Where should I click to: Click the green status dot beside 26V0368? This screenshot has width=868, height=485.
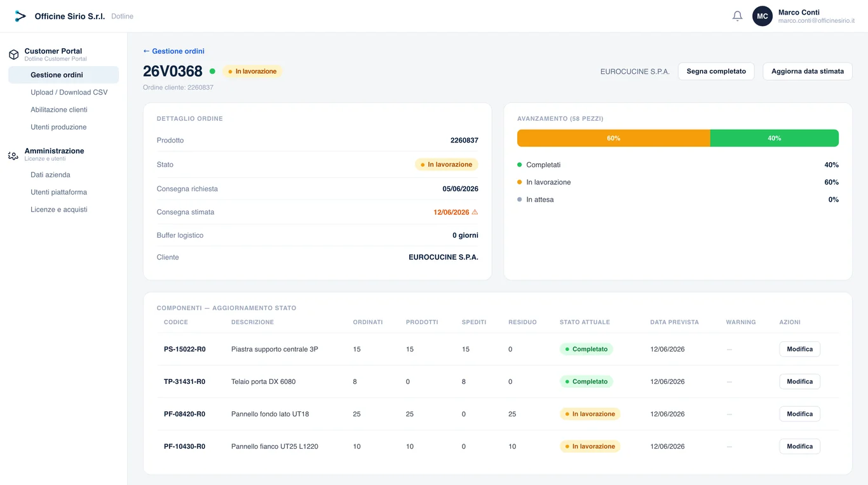(212, 71)
